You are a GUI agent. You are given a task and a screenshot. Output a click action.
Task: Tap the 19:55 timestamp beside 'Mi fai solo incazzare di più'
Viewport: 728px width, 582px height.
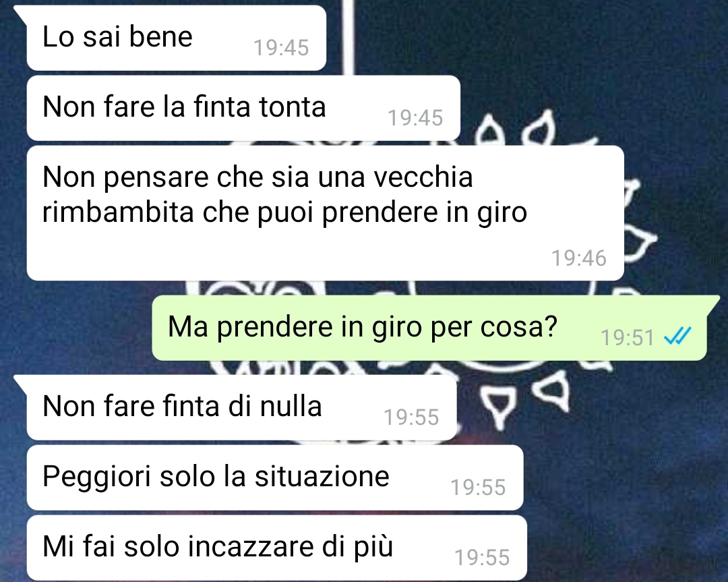[482, 558]
